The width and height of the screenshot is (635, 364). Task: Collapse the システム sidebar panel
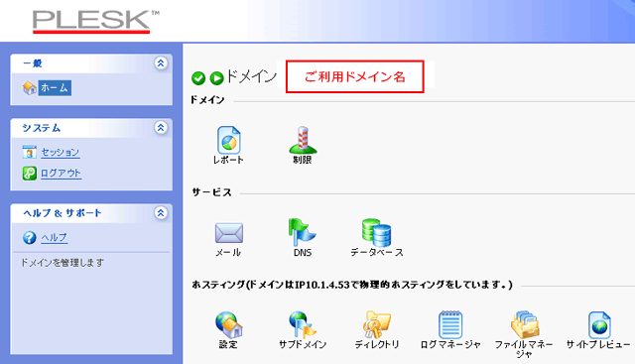(161, 128)
